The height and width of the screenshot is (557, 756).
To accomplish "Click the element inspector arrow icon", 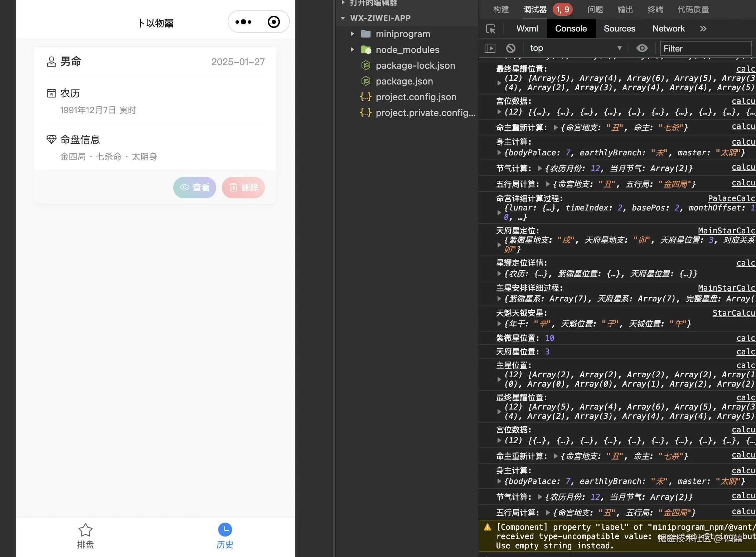I will [x=491, y=29].
